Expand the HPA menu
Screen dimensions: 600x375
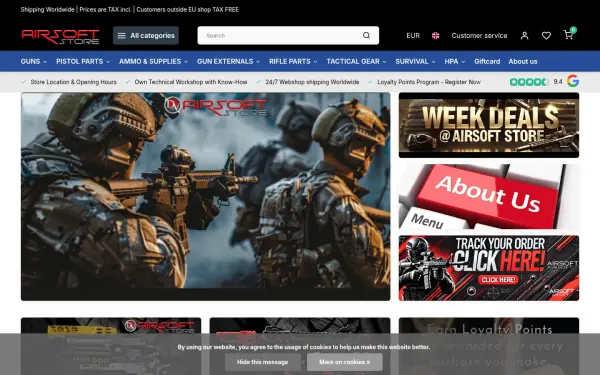coord(455,61)
